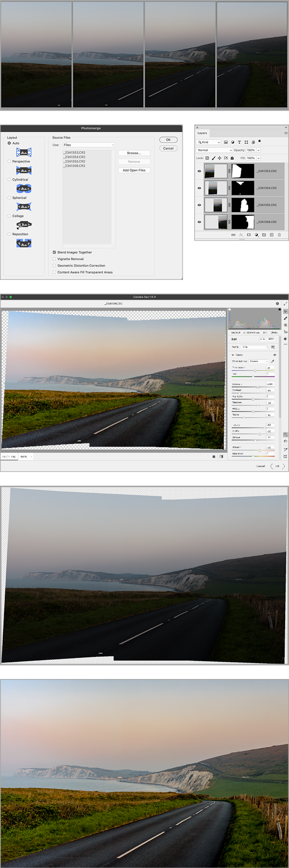Image resolution: width=289 pixels, height=868 pixels.
Task: Add a layer style with fx icon
Action: 241,235
